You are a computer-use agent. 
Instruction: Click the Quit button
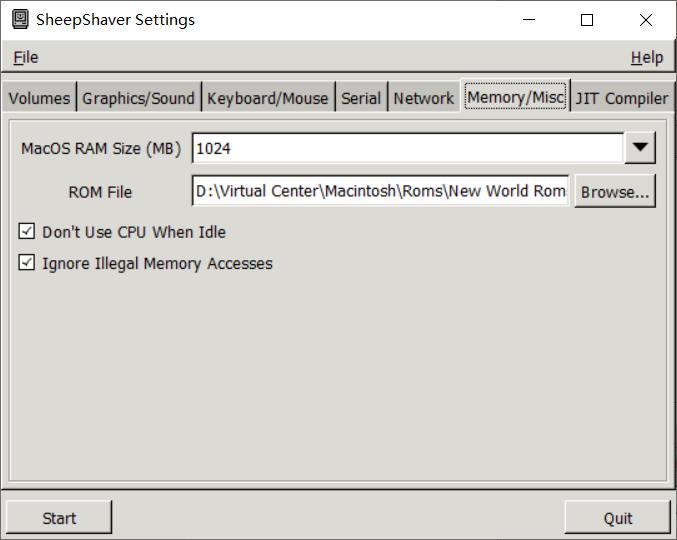(x=617, y=517)
